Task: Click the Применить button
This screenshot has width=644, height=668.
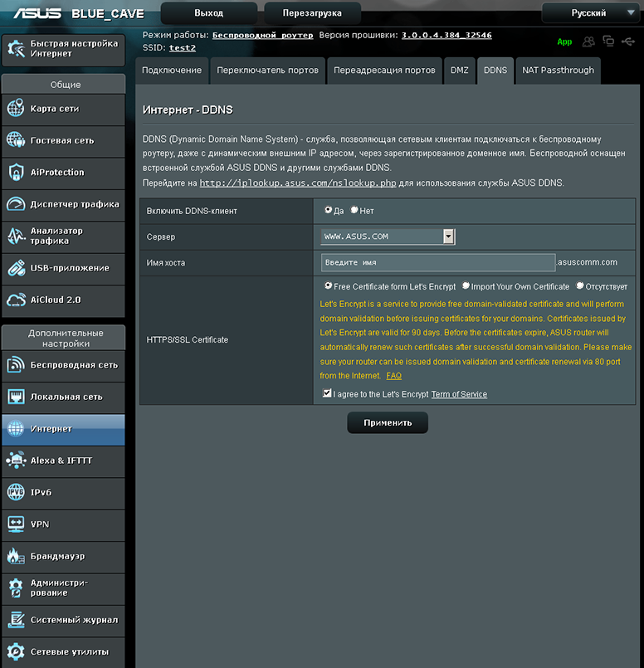Action: click(x=388, y=422)
